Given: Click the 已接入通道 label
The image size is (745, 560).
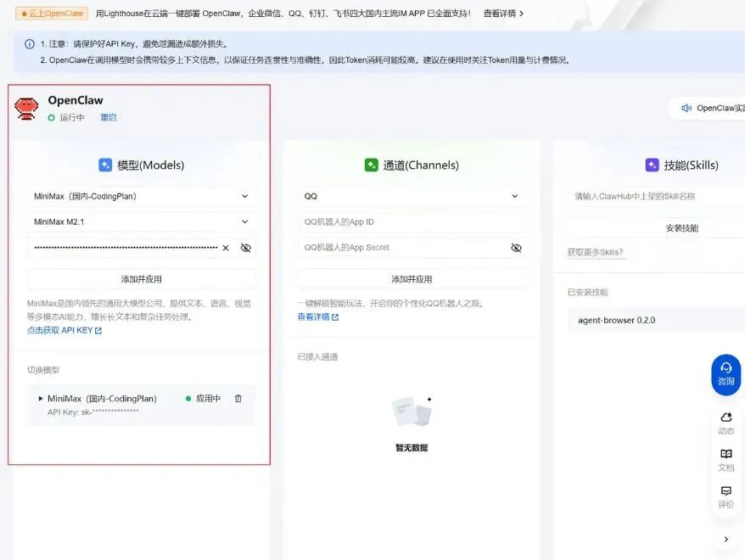Looking at the screenshot, I should 317,356.
